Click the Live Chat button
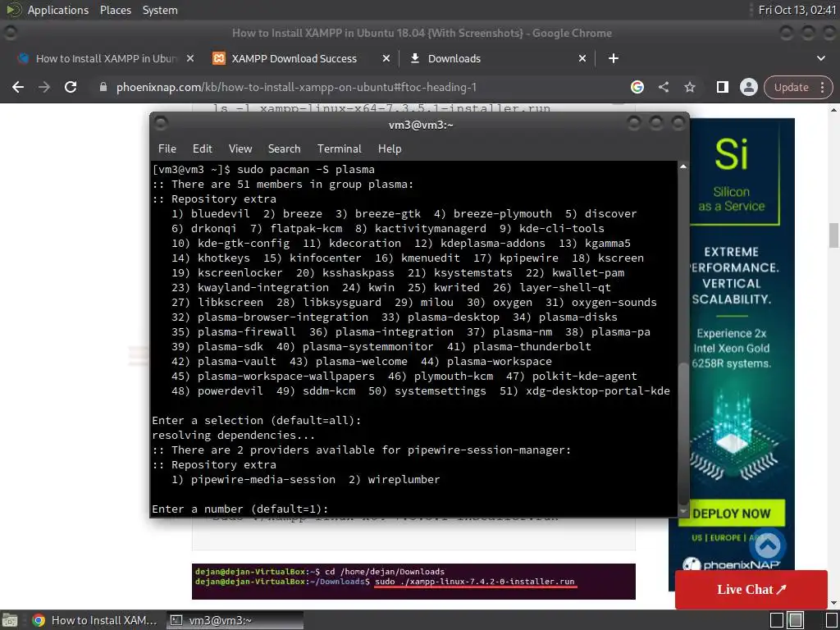The image size is (840, 630). pyautogui.click(x=751, y=589)
